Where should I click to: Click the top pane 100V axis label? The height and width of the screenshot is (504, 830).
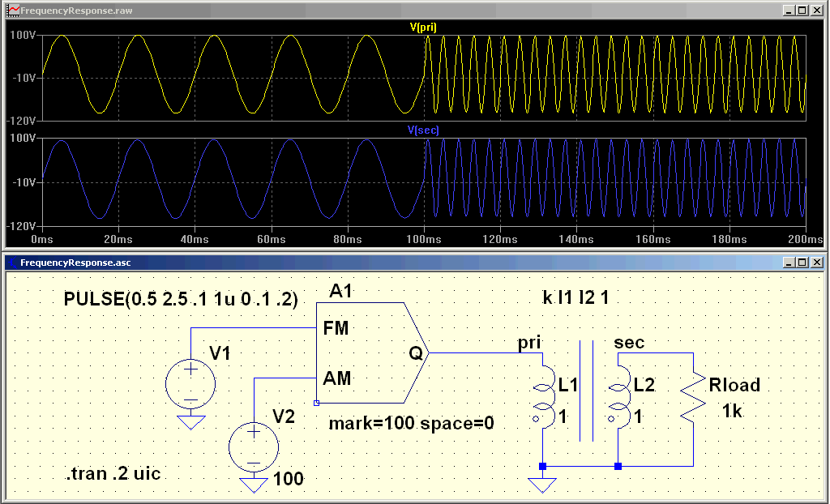(x=23, y=36)
